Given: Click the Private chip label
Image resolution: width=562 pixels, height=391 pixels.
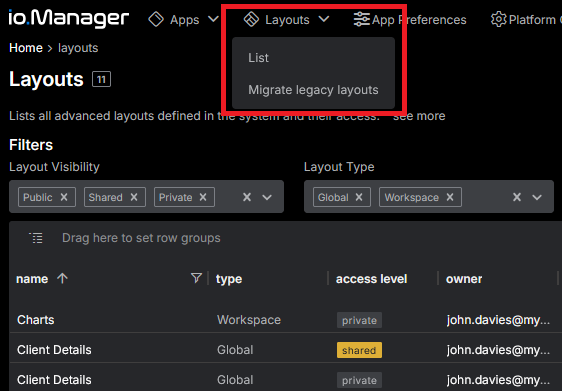Looking at the screenshot, I should tap(175, 197).
